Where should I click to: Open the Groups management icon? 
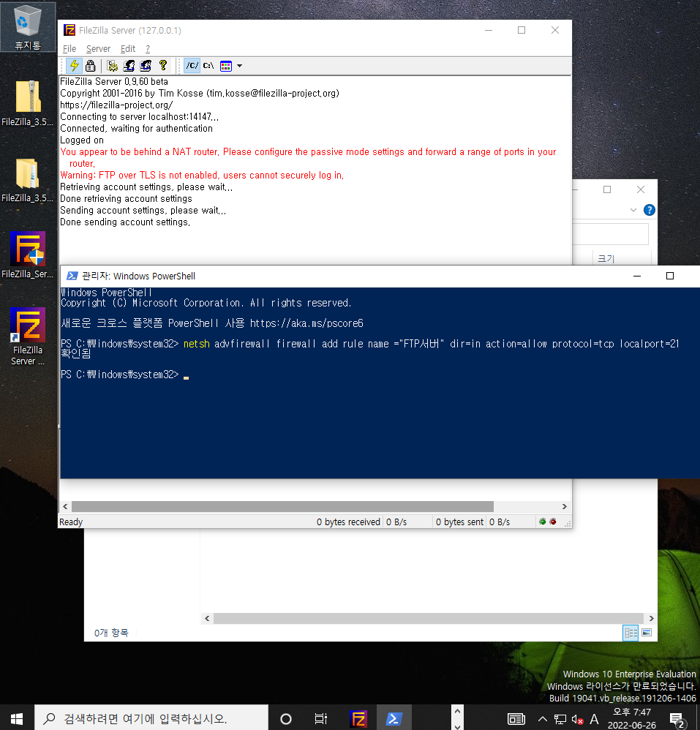pyautogui.click(x=146, y=66)
